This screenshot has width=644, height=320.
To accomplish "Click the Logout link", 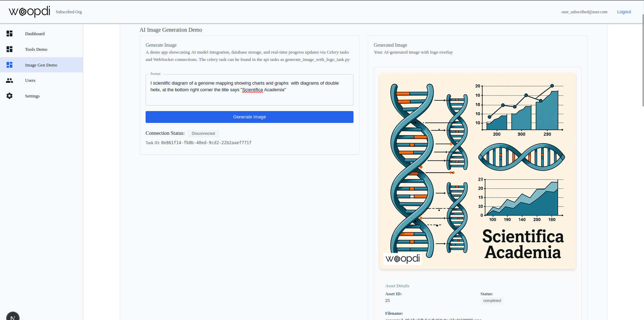I will pyautogui.click(x=624, y=12).
